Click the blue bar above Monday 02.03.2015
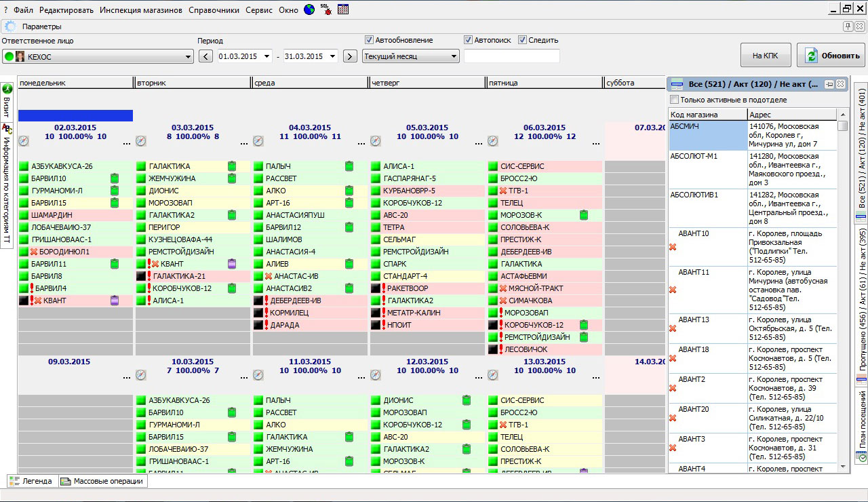The height and width of the screenshot is (502, 868). tap(75, 115)
